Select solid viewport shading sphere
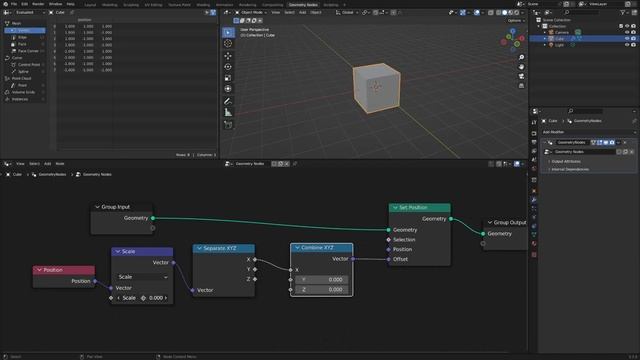This screenshot has width=640, height=360. coord(504,13)
